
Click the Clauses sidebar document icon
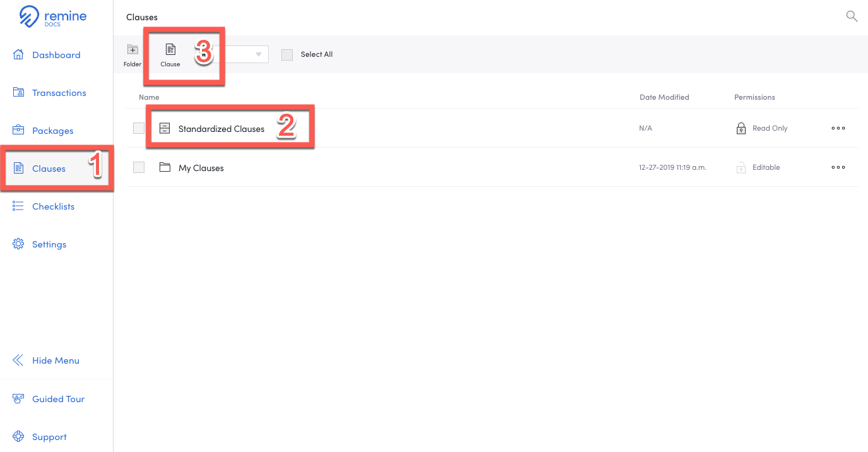(x=18, y=169)
